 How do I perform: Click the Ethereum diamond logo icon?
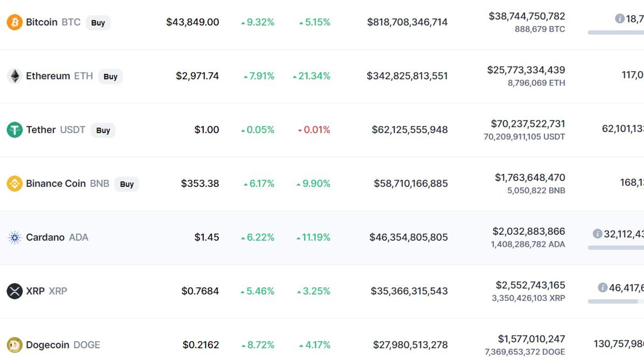click(x=14, y=76)
